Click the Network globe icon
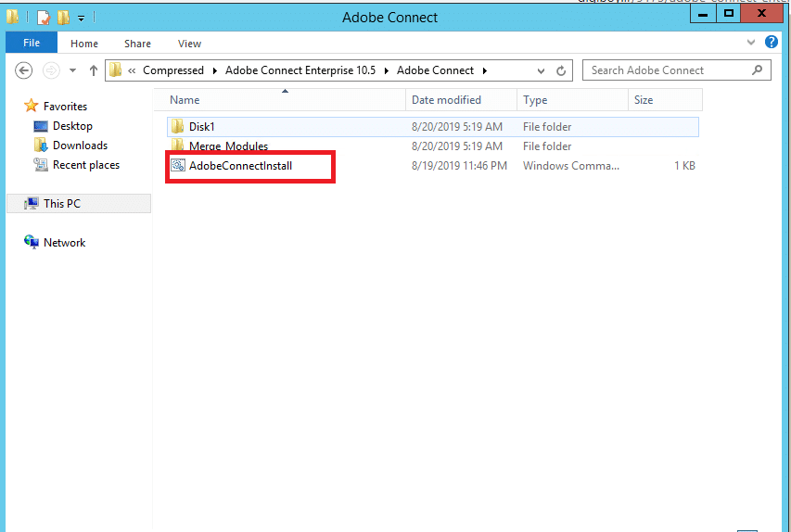This screenshot has height=532, width=791. click(32, 242)
